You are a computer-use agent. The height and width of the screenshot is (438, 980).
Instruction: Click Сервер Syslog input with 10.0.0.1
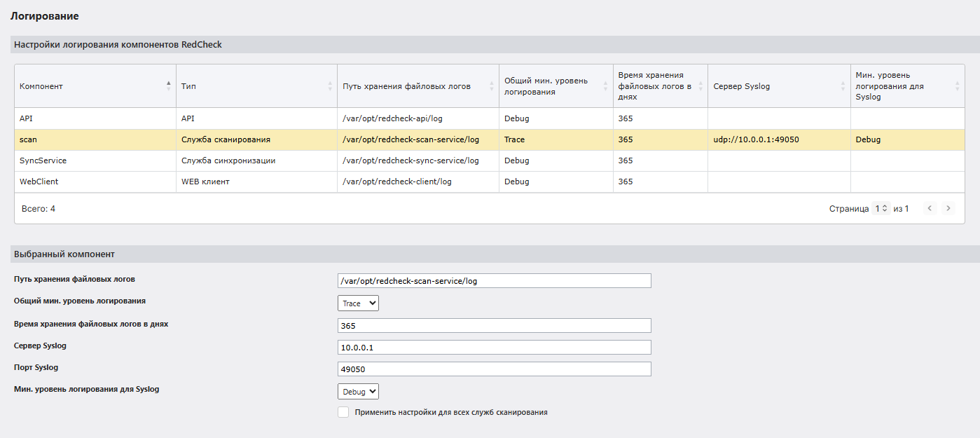tap(495, 348)
